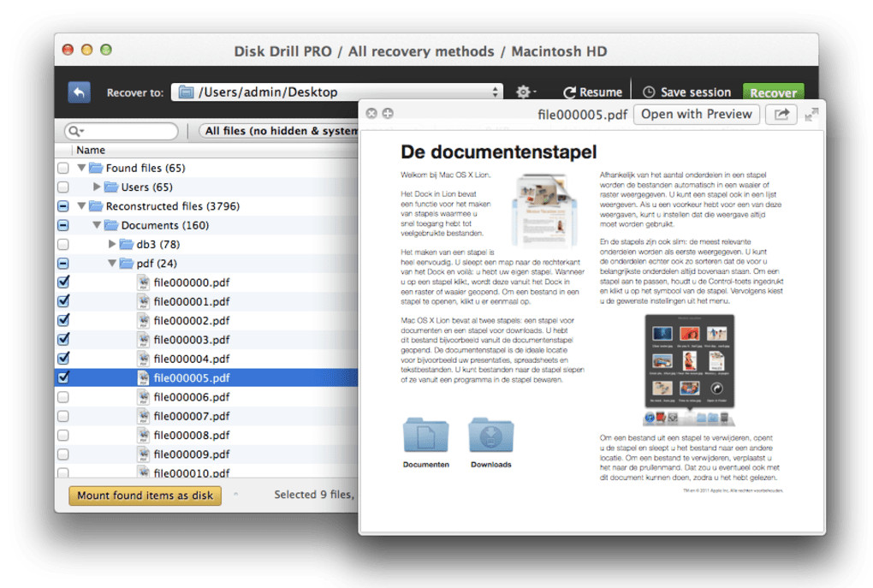Toggle checkbox for Reconstructed files (3796)

[63, 206]
